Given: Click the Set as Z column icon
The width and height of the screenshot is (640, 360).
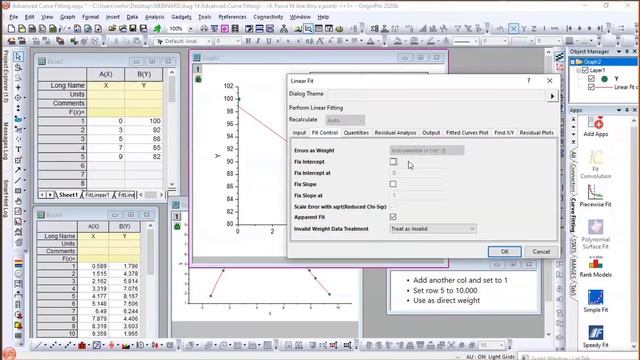Looking at the screenshot, I should point(533,29).
